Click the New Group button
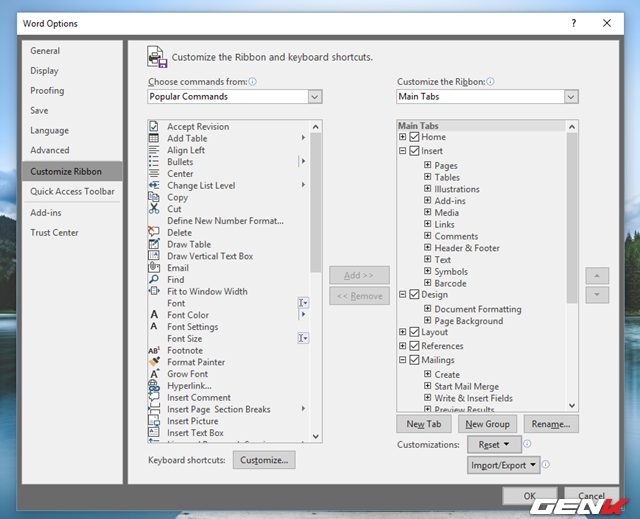This screenshot has height=519, width=640. [487, 424]
